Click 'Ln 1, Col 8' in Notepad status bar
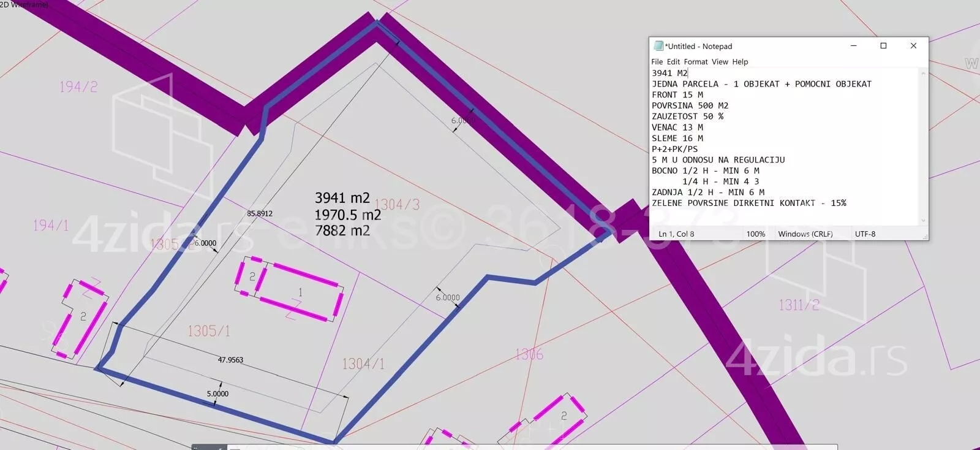The width and height of the screenshot is (980, 450). point(676,234)
